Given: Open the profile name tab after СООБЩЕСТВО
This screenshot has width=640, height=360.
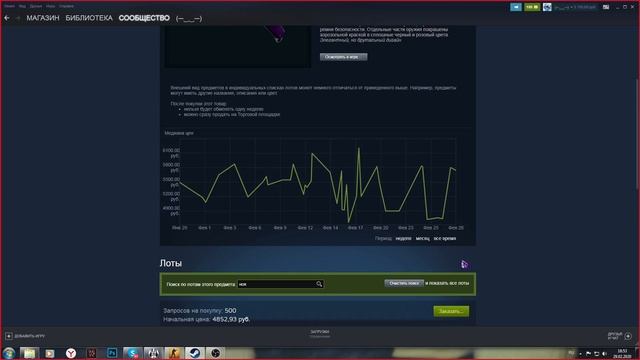Looking at the screenshot, I should pos(189,18).
